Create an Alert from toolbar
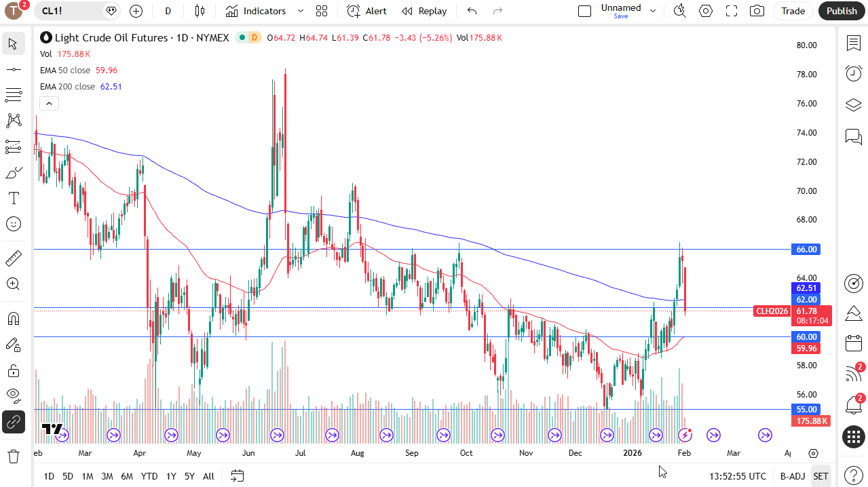Viewport: 868px width, 487px height. point(367,11)
